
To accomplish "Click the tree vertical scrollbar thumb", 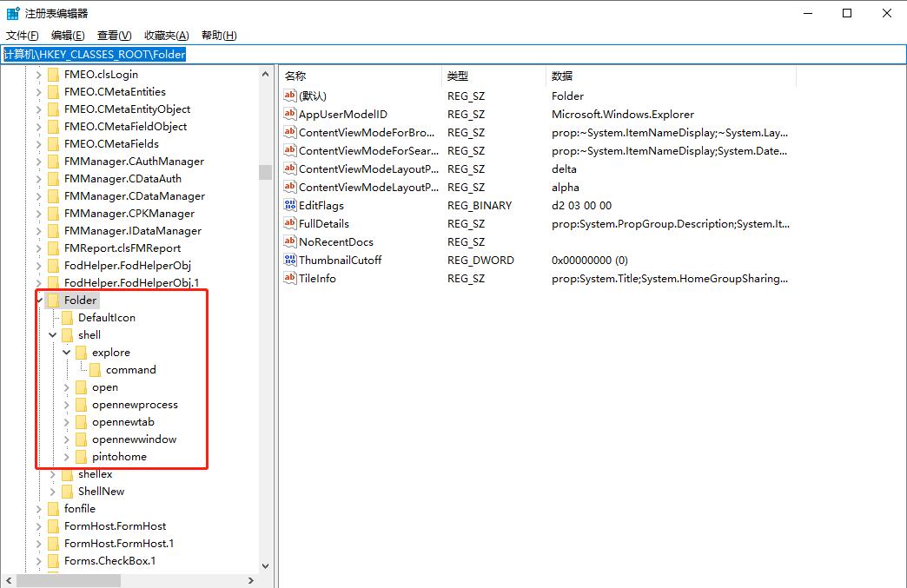I will click(x=266, y=172).
